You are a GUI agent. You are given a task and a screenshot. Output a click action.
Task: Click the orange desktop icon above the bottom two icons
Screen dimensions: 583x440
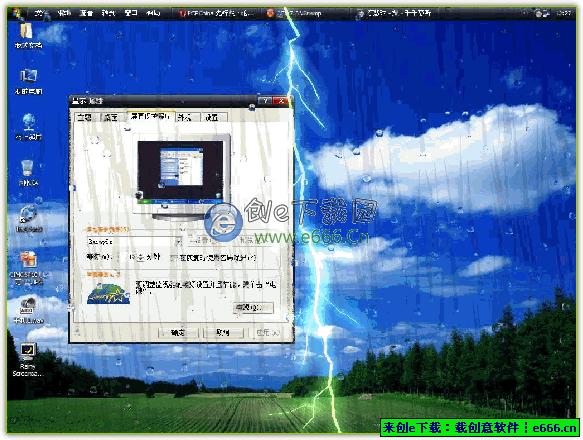point(29,268)
